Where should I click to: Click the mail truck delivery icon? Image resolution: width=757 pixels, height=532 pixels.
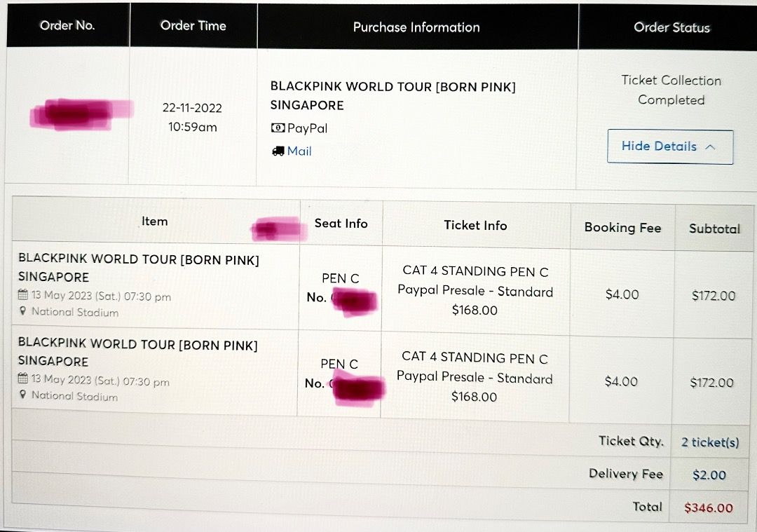click(x=278, y=151)
